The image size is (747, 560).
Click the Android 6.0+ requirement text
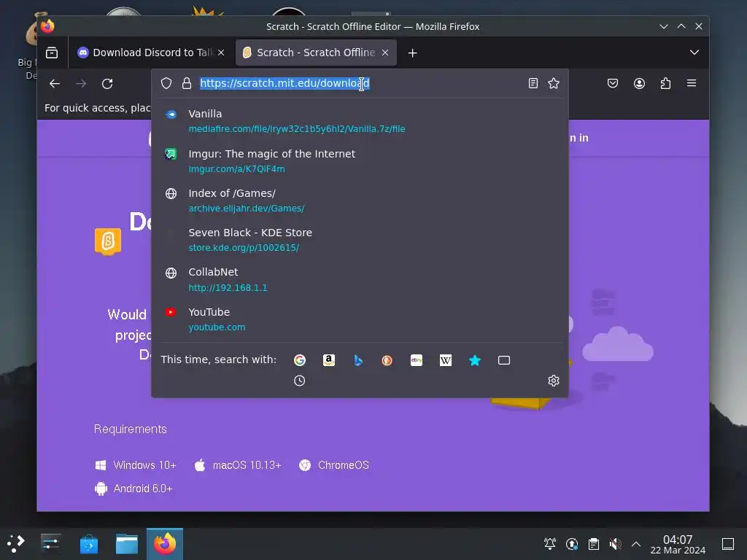click(x=143, y=489)
